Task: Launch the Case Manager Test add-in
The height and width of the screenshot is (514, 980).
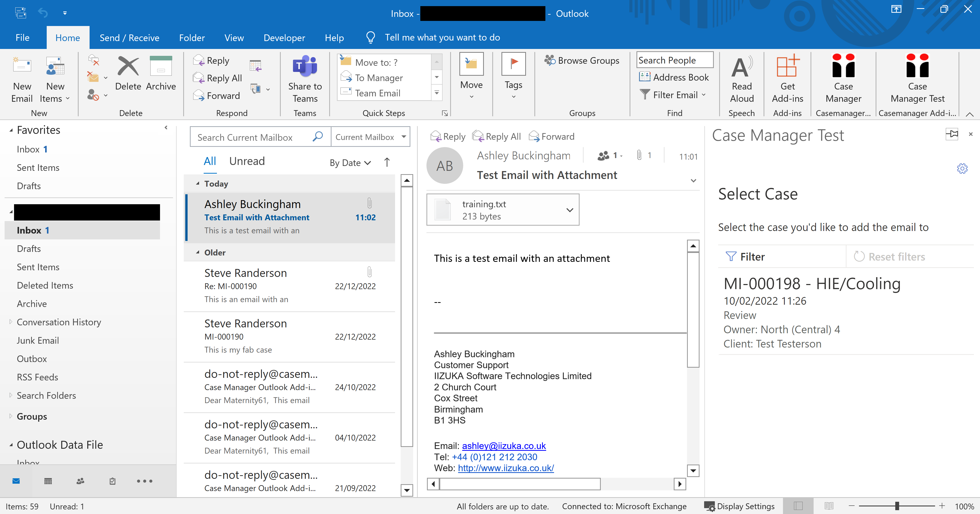Action: click(x=917, y=79)
